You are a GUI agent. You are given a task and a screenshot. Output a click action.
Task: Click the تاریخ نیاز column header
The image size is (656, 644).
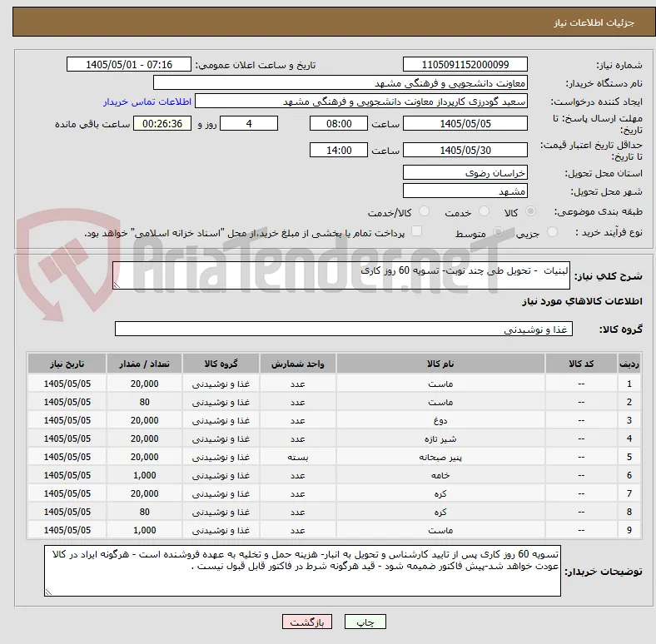67,364
